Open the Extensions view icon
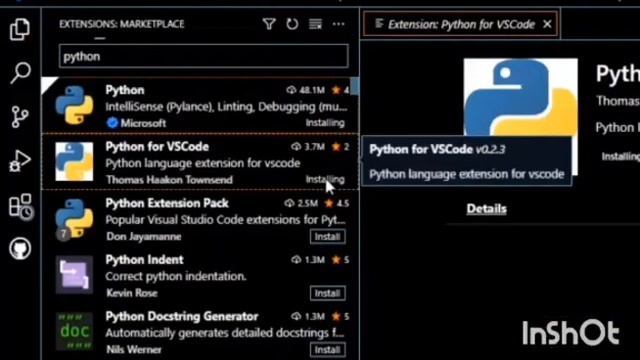Screen dimensions: 640x360 pyautogui.click(x=20, y=206)
